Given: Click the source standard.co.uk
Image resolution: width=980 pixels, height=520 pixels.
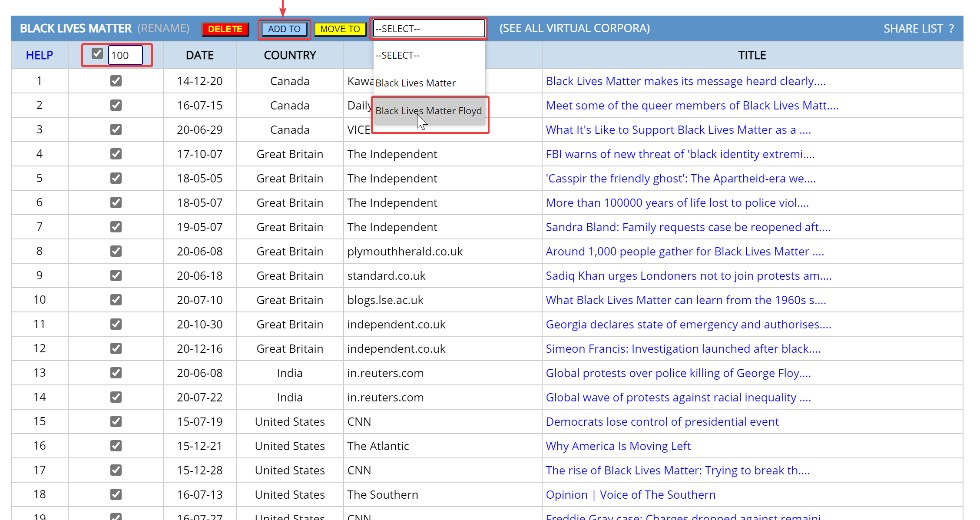Looking at the screenshot, I should (x=386, y=276).
